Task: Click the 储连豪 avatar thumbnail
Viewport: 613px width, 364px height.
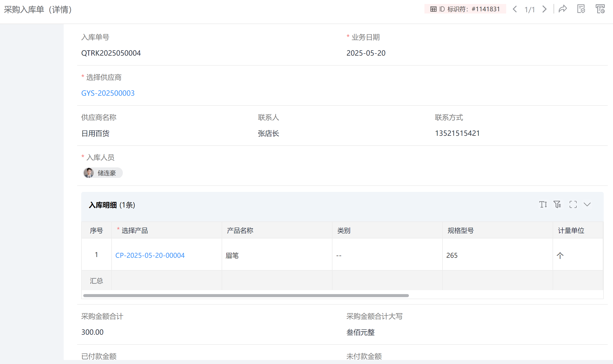Action: 89,173
